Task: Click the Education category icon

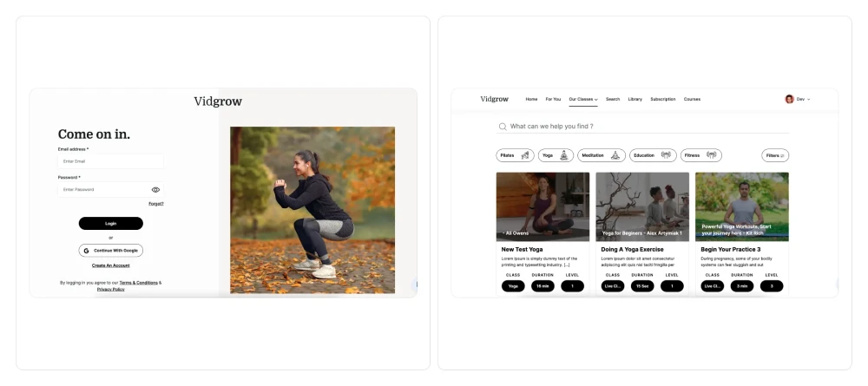Action: coord(666,155)
